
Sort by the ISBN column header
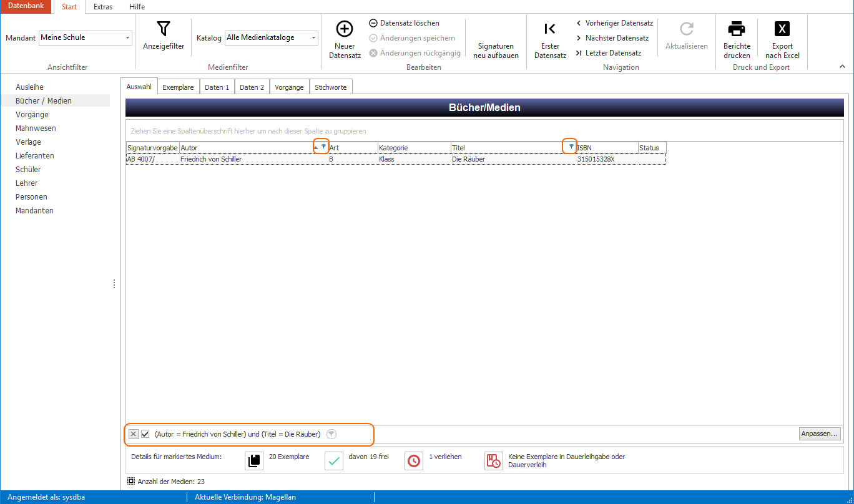[x=607, y=148]
